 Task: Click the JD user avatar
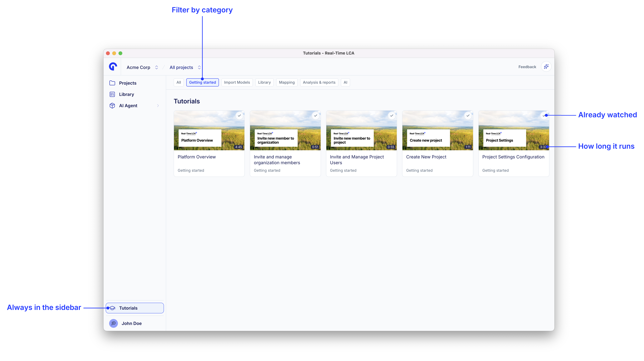(x=114, y=323)
